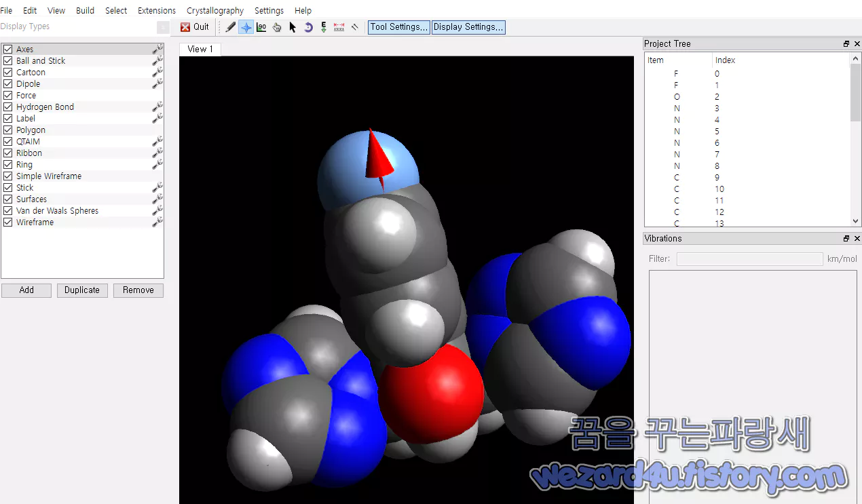Select atom O at index 2
The width and height of the screenshot is (862, 504).
pos(676,96)
